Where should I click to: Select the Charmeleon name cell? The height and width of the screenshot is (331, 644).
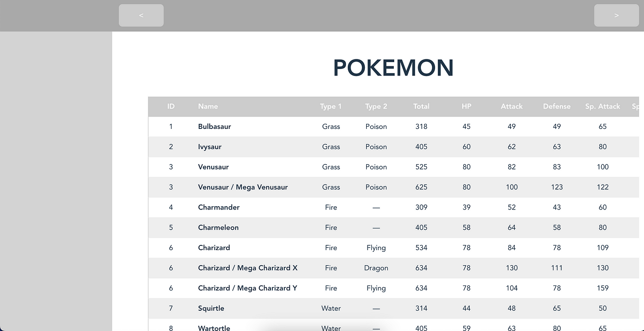click(x=218, y=228)
